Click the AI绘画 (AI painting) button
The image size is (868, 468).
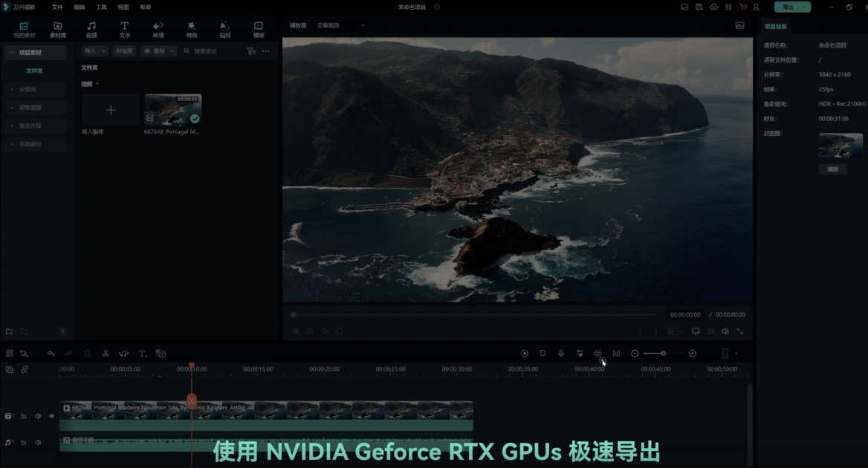(123, 51)
